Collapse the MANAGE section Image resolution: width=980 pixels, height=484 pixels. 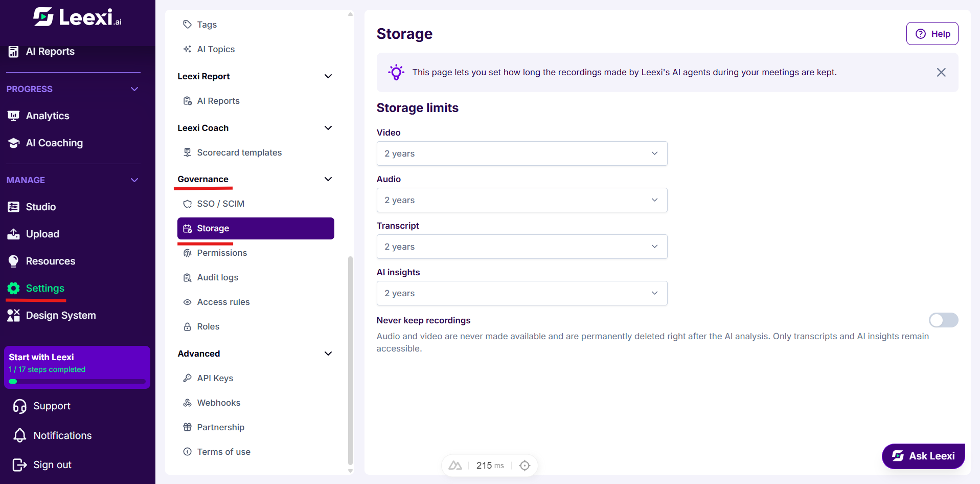click(134, 180)
